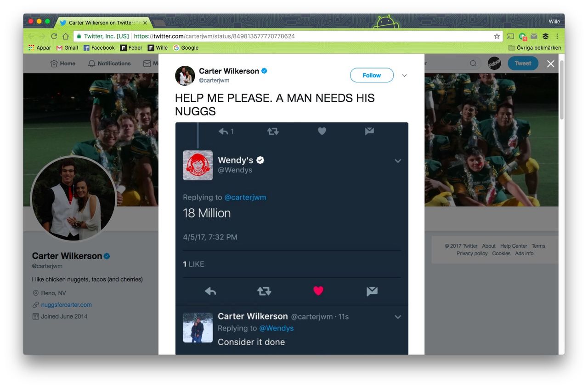Click the 4/5/17, 7:32 PM timestamp

pyautogui.click(x=210, y=237)
